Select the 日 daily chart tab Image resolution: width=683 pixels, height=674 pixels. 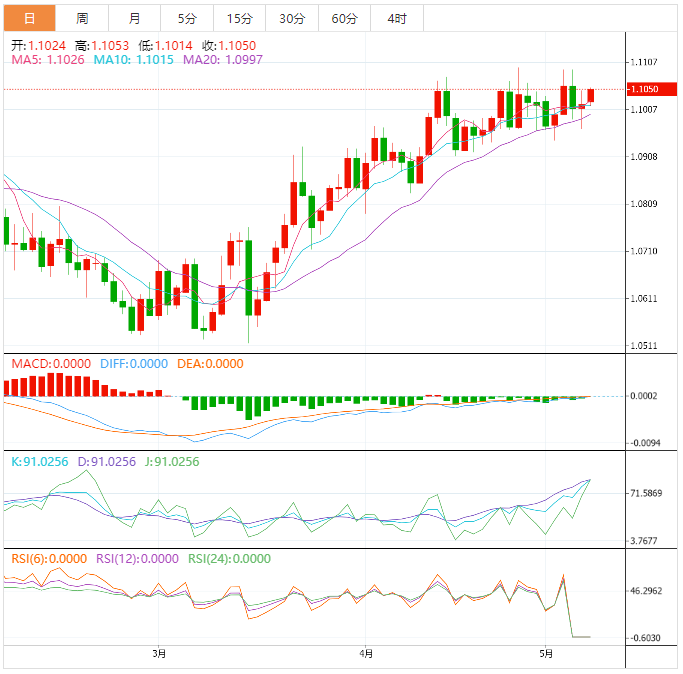tap(30, 18)
